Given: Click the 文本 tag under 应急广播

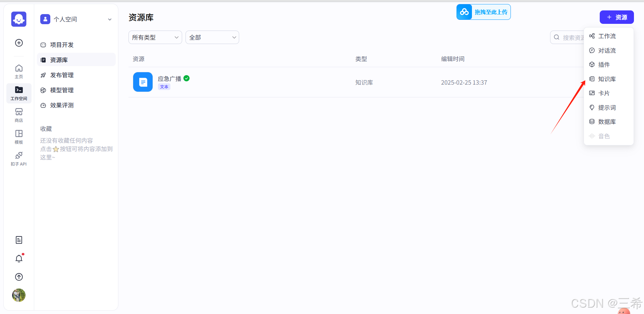Looking at the screenshot, I should click(164, 87).
